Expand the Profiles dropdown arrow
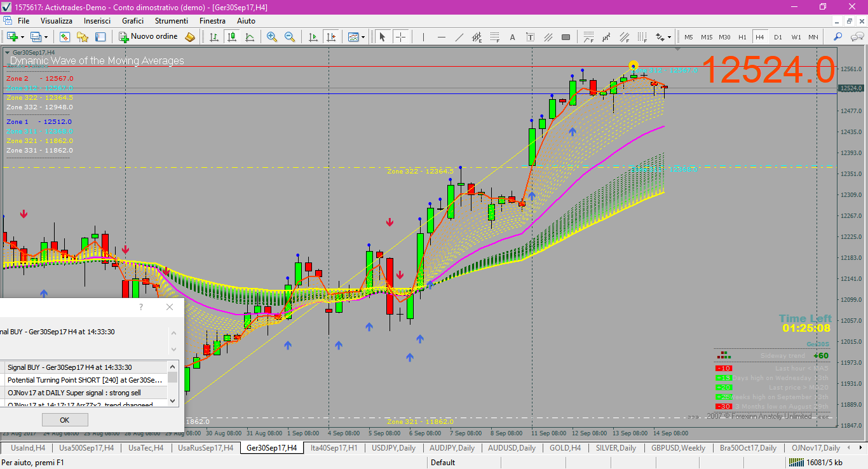Image resolution: width=868 pixels, height=469 pixels. pos(46,37)
